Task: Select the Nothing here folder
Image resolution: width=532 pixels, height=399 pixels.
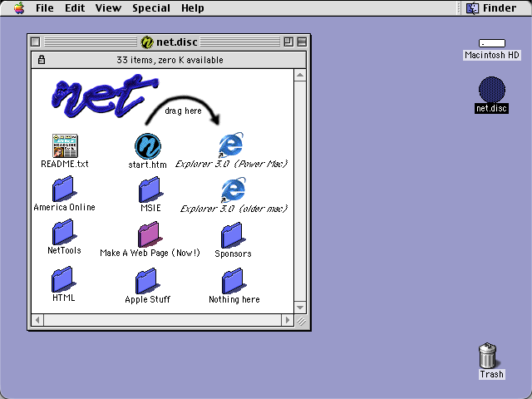Action: tap(234, 281)
